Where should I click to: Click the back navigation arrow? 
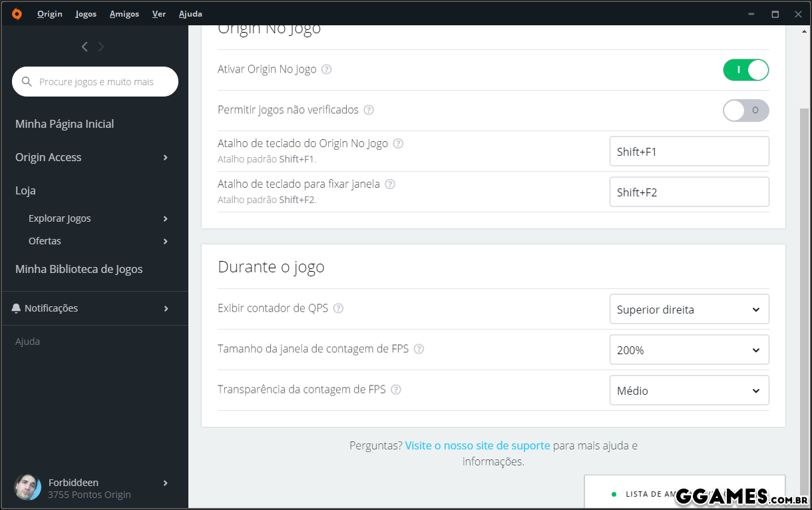[85, 47]
